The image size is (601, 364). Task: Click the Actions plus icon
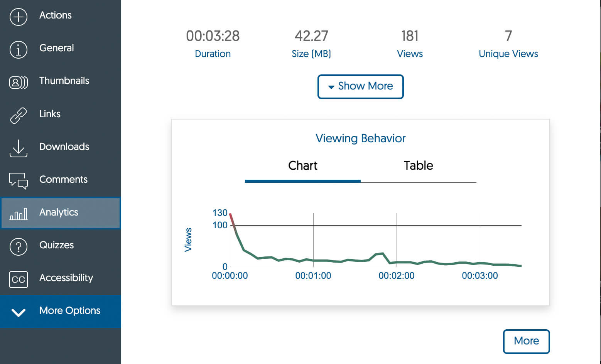(x=18, y=17)
